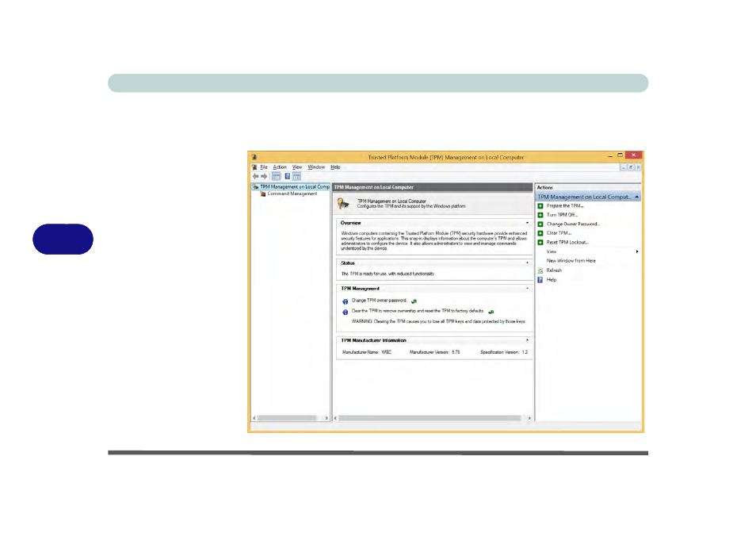Image resolution: width=756 pixels, height=533 pixels.
Task: Toggle the Show/Hide Console Tree toolbar icon
Action: (277, 177)
